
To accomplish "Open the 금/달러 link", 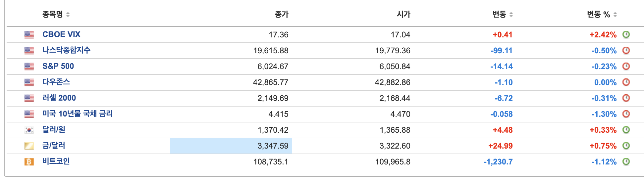I will click(54, 146).
